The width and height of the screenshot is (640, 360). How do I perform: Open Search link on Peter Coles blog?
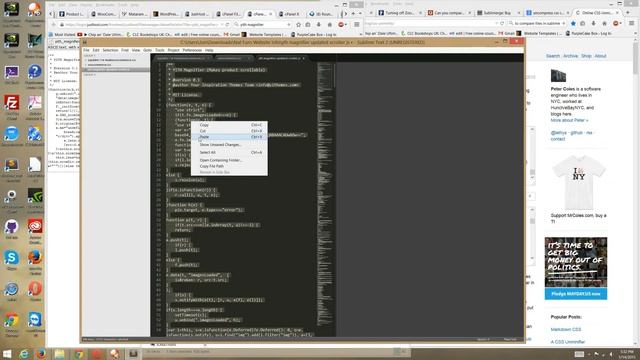coord(553,56)
